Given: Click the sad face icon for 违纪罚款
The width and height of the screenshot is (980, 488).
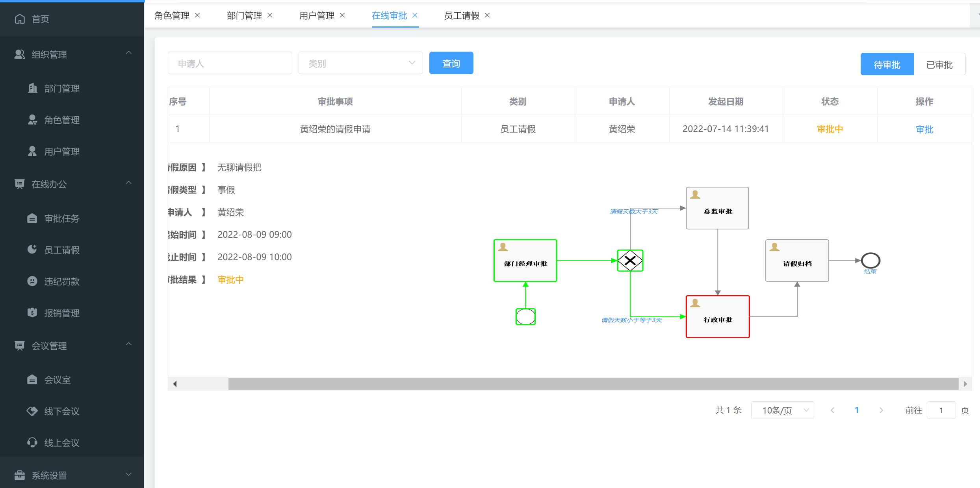Looking at the screenshot, I should coord(32,281).
